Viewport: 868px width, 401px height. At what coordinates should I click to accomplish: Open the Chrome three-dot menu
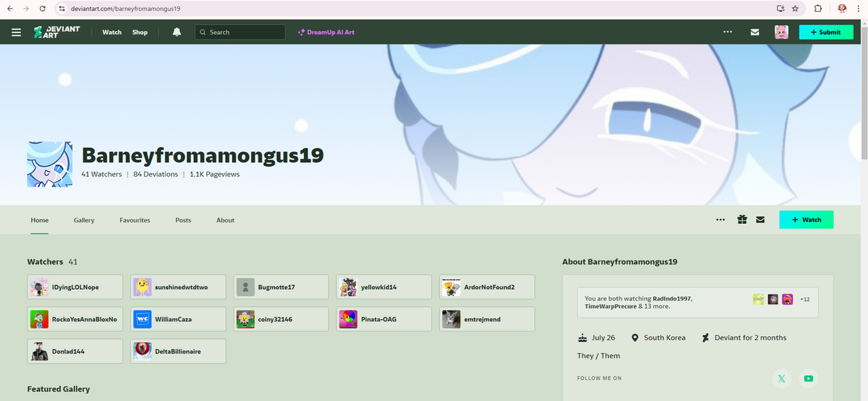[x=859, y=8]
